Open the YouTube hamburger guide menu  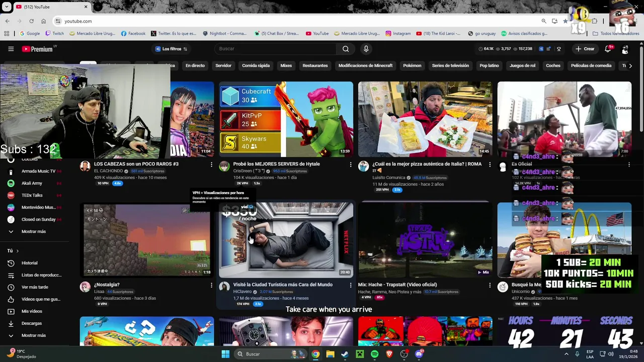tap(11, 49)
